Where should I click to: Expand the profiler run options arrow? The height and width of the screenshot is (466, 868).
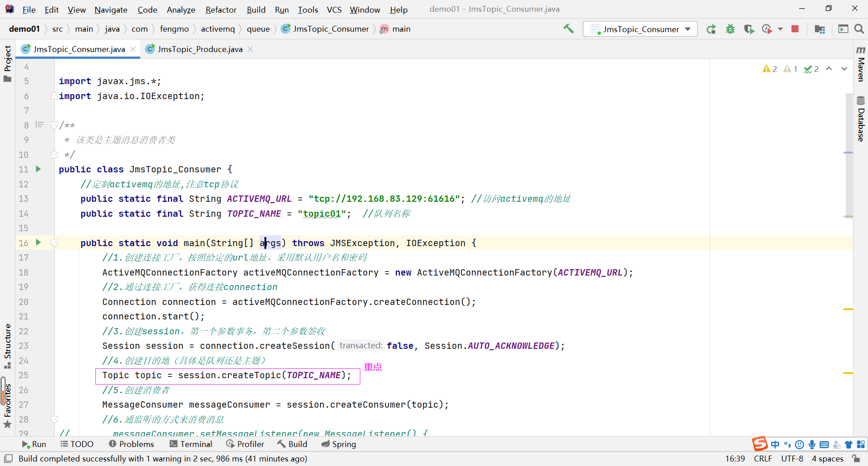pyautogui.click(x=780, y=29)
